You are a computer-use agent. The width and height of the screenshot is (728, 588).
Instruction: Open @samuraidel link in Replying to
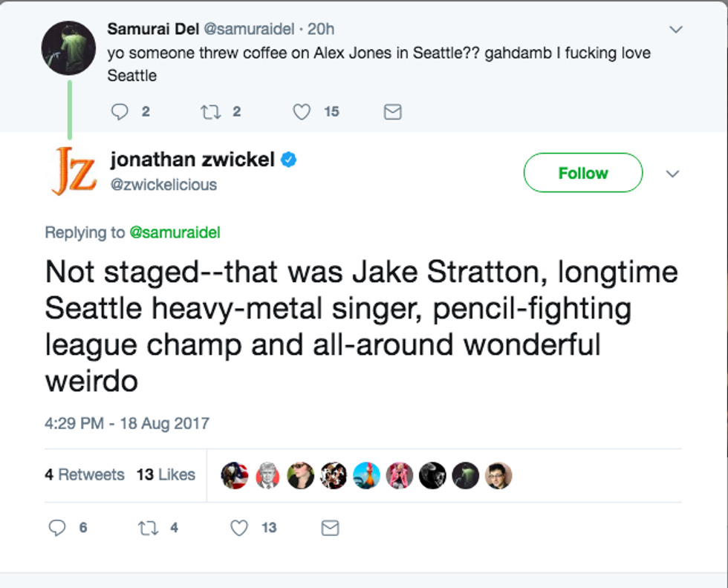coord(175,232)
